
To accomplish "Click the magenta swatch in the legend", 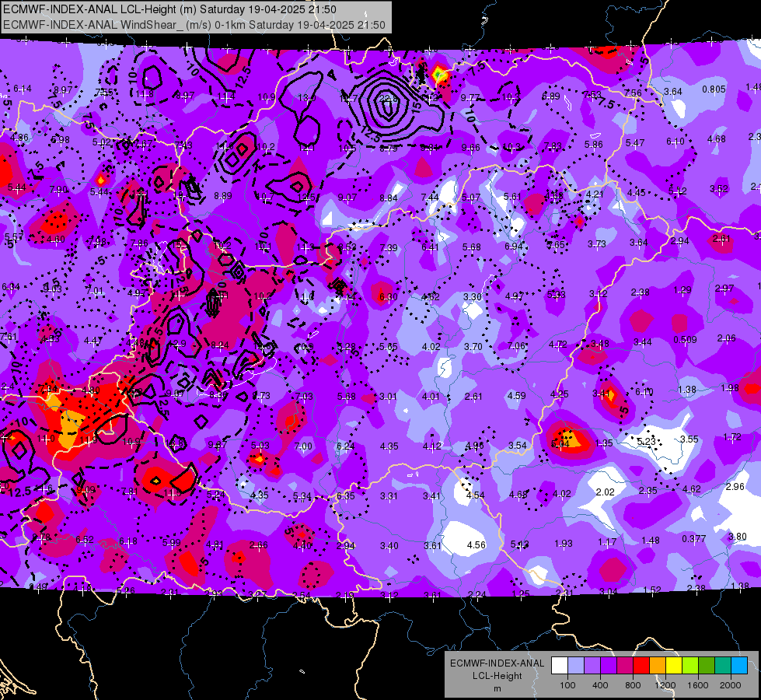I will click(x=625, y=666).
